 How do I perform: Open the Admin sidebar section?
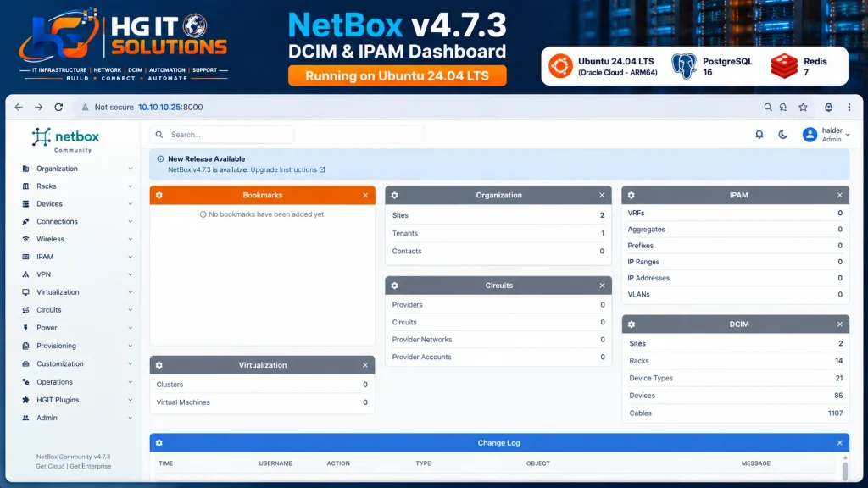click(x=77, y=419)
